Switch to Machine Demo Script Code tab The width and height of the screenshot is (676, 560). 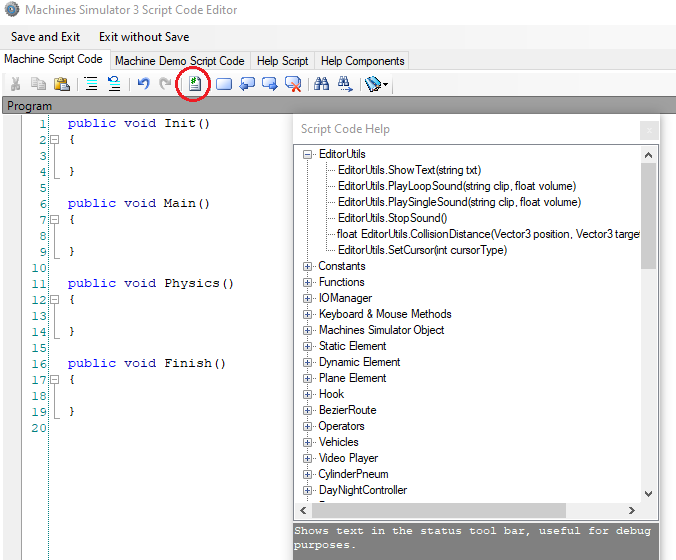click(180, 61)
